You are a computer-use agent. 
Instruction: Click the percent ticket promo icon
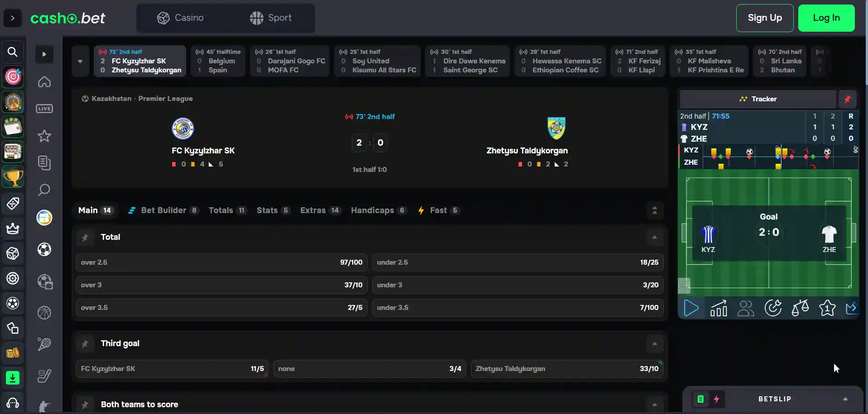pos(13,204)
